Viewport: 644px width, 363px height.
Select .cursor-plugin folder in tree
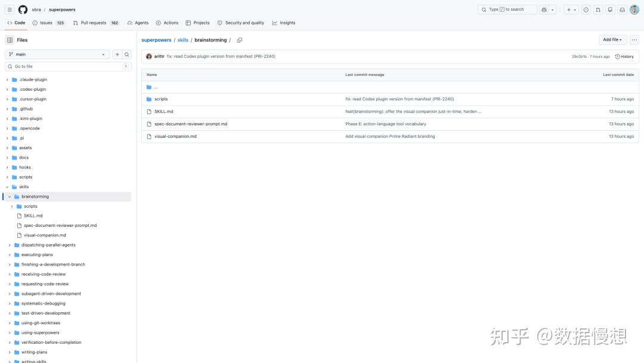(32, 99)
